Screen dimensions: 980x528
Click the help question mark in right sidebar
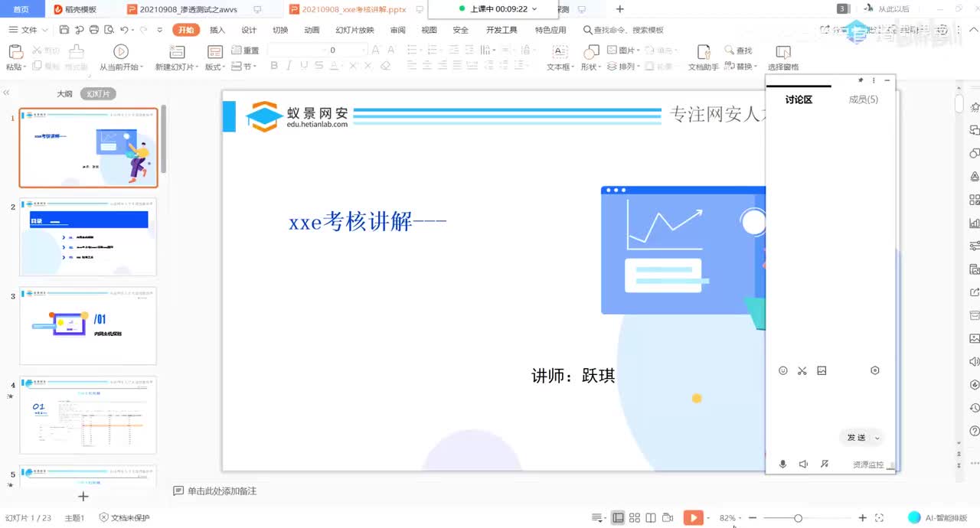[x=975, y=431]
